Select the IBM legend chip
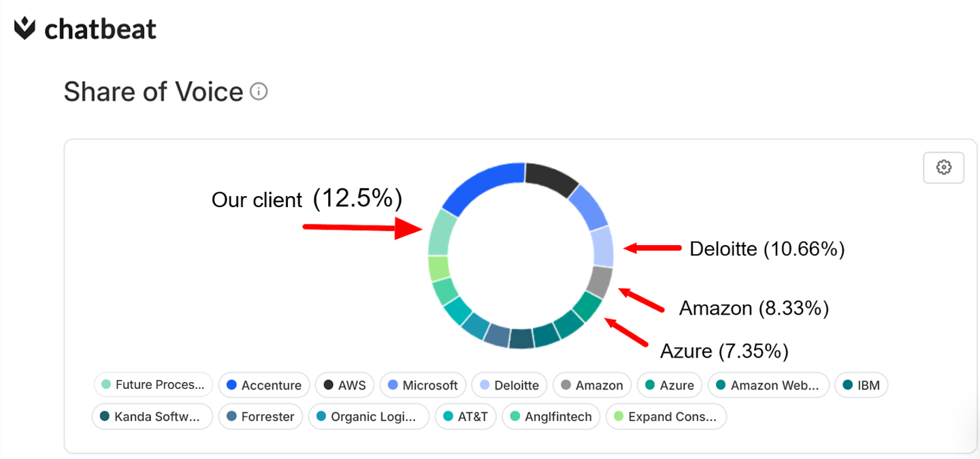Image resolution: width=980 pixels, height=459 pixels. click(861, 385)
